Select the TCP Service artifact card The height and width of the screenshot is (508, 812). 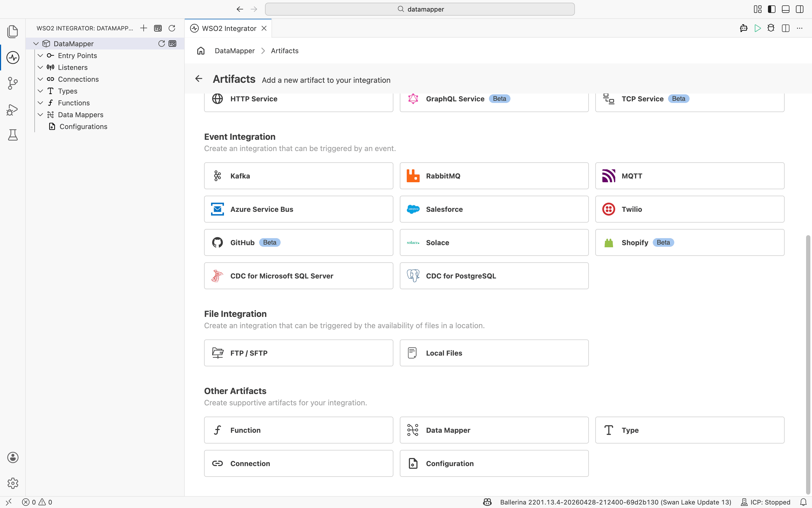click(x=690, y=102)
